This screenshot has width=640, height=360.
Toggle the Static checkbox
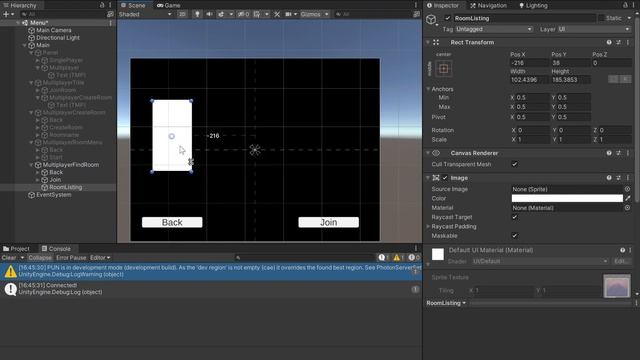(x=601, y=18)
